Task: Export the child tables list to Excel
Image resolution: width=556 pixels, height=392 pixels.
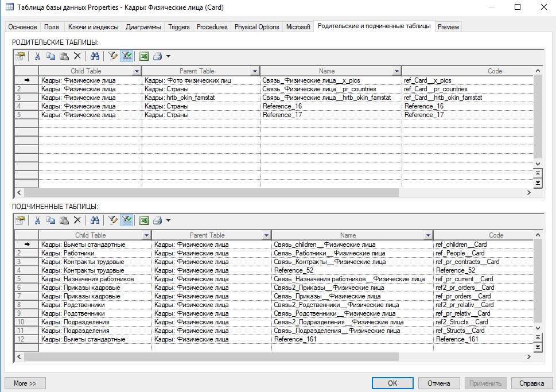Action: [x=144, y=220]
